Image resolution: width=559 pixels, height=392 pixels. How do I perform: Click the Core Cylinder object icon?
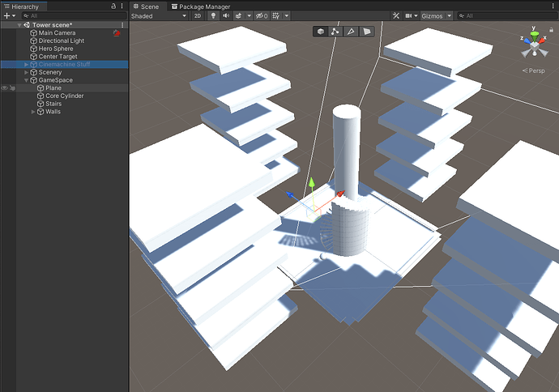click(x=41, y=96)
